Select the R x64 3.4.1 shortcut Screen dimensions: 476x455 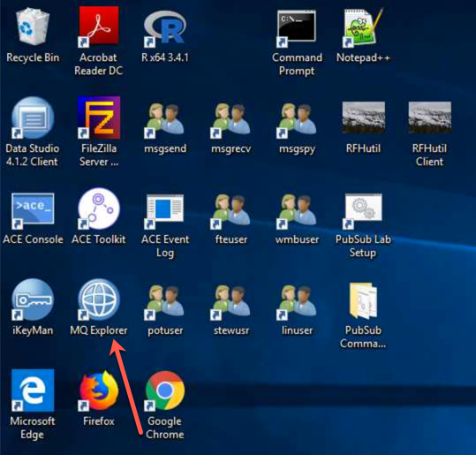(x=165, y=29)
